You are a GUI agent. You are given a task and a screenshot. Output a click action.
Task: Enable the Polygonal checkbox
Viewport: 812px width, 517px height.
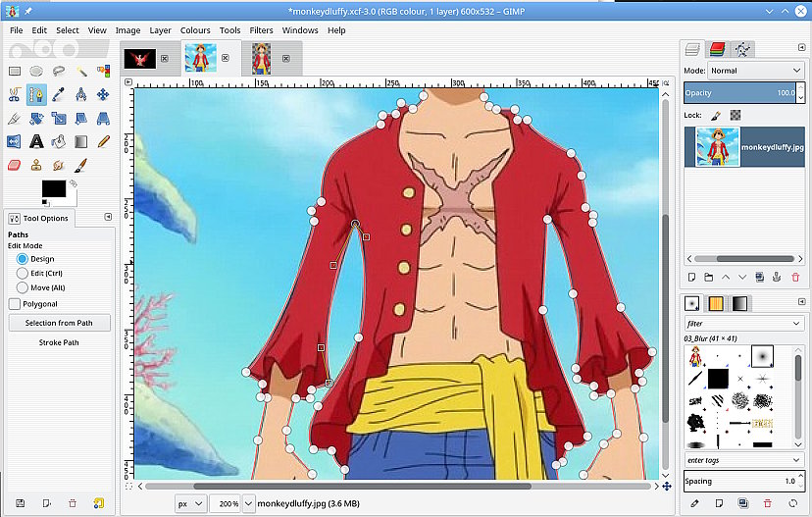click(15, 304)
